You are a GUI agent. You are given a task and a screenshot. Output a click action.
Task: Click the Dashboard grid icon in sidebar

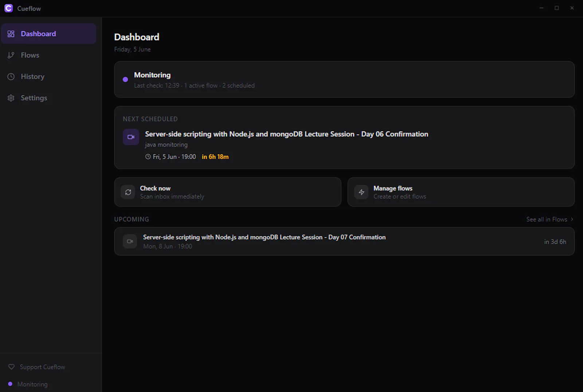[11, 34]
